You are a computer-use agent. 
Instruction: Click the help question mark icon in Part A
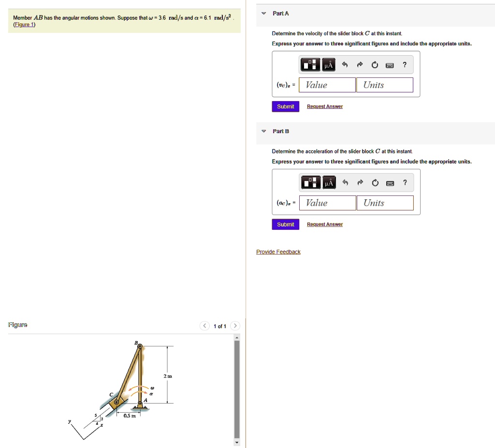tap(405, 64)
